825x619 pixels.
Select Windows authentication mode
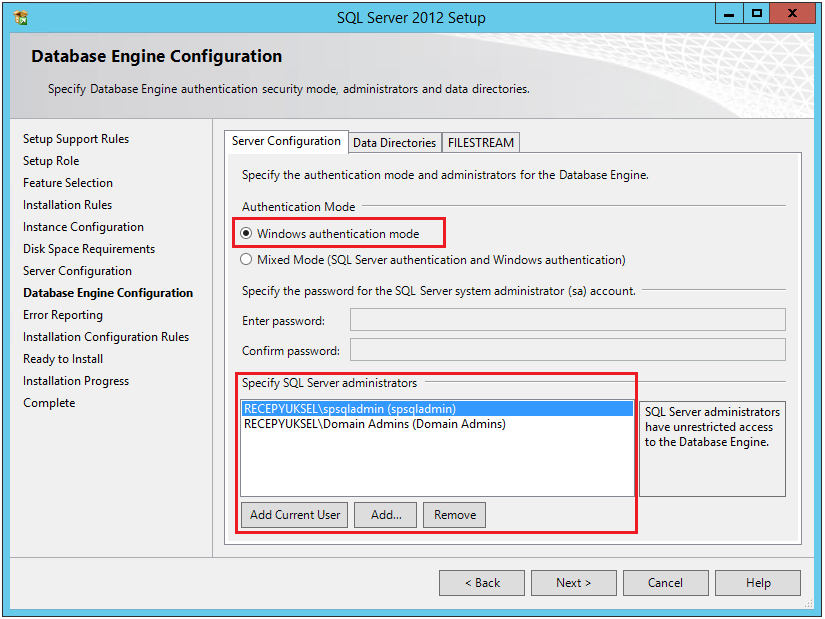click(x=330, y=234)
